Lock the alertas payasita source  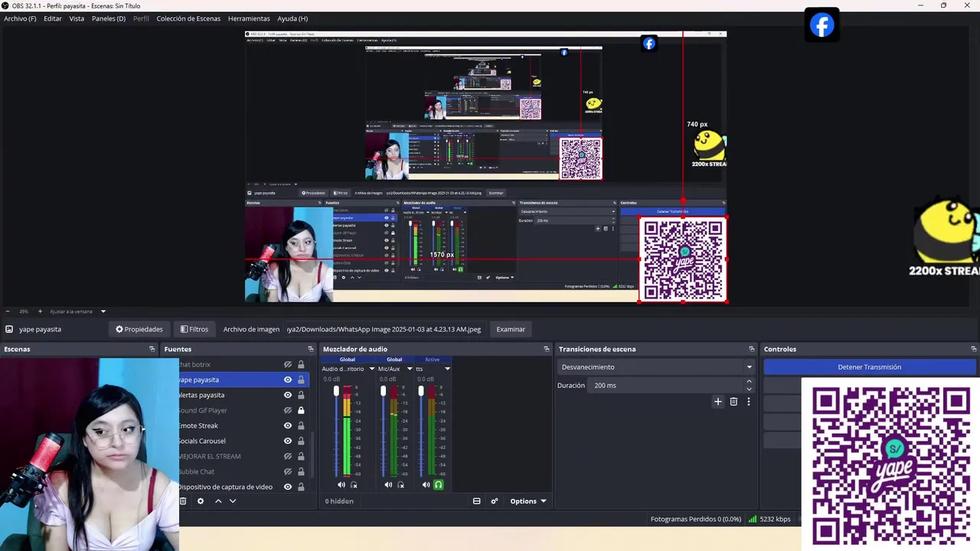301,395
